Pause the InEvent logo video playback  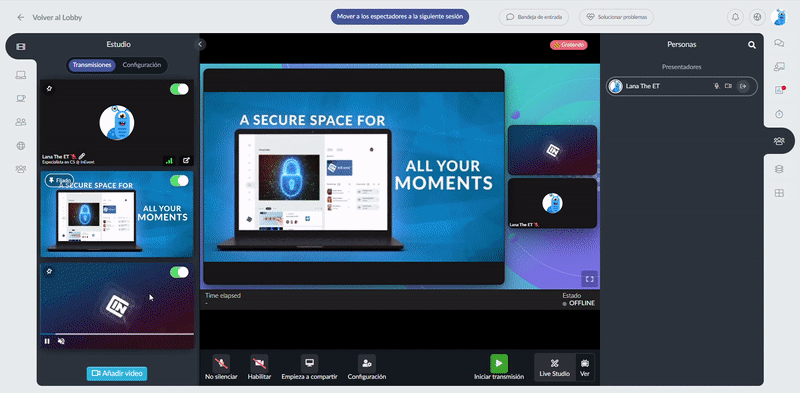47,341
